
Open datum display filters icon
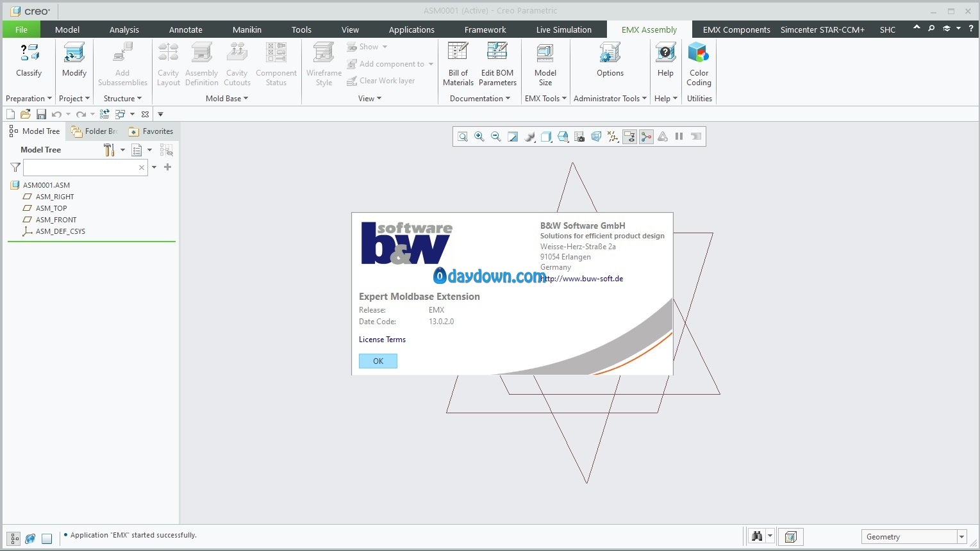[613, 136]
